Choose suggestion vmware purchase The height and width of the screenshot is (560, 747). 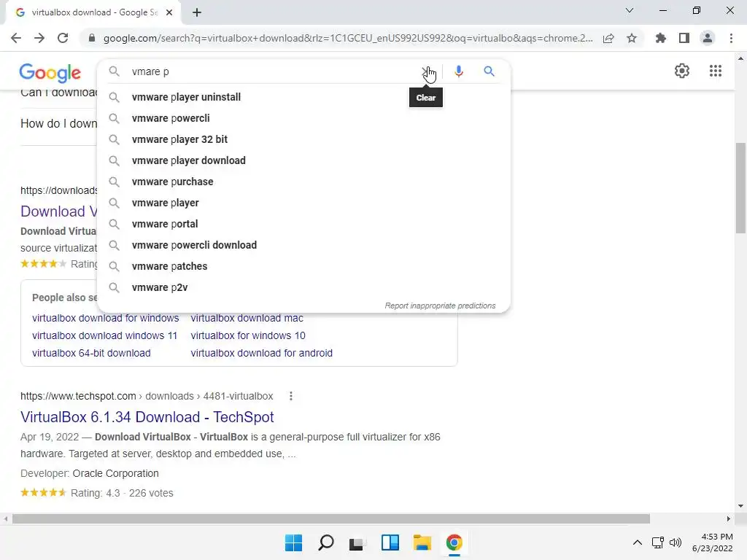[303, 182]
